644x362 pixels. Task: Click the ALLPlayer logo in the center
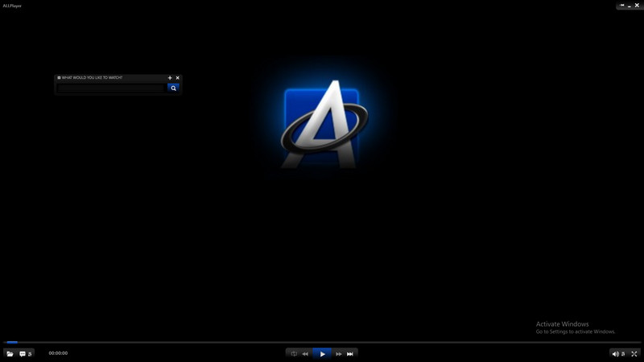pos(324,124)
